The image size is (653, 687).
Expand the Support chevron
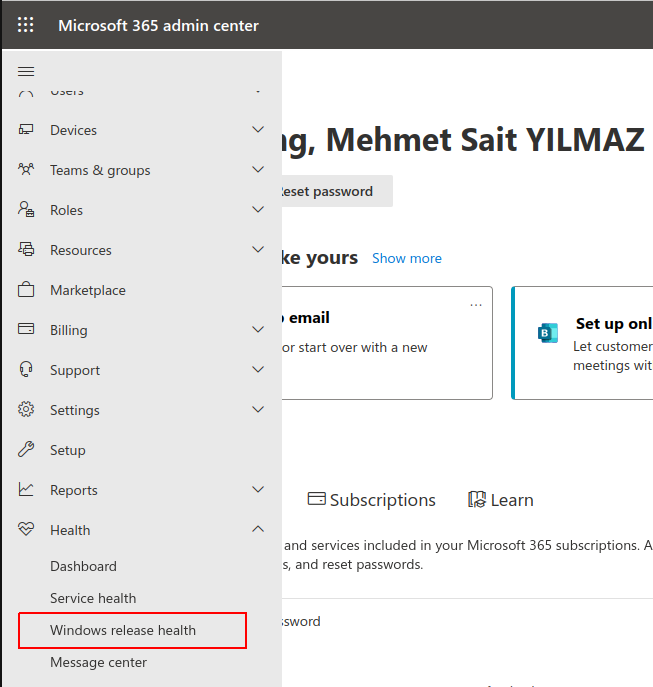(258, 369)
